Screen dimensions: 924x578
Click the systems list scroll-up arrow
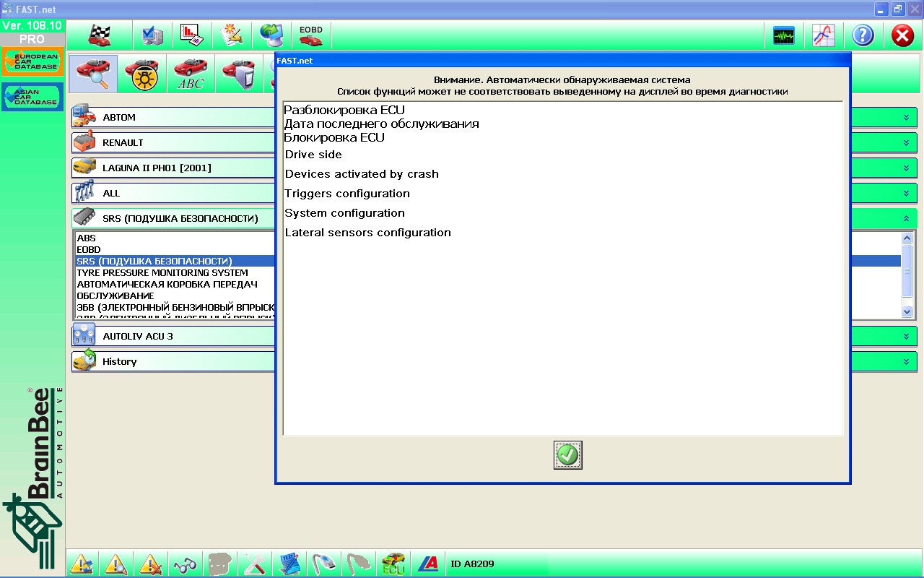pyautogui.click(x=907, y=238)
